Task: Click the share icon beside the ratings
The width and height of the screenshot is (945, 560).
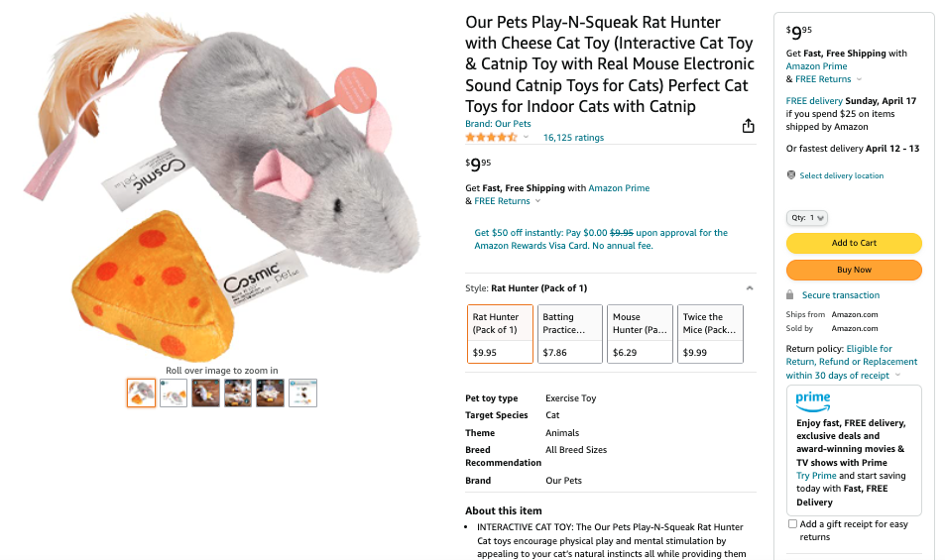Action: 749,126
